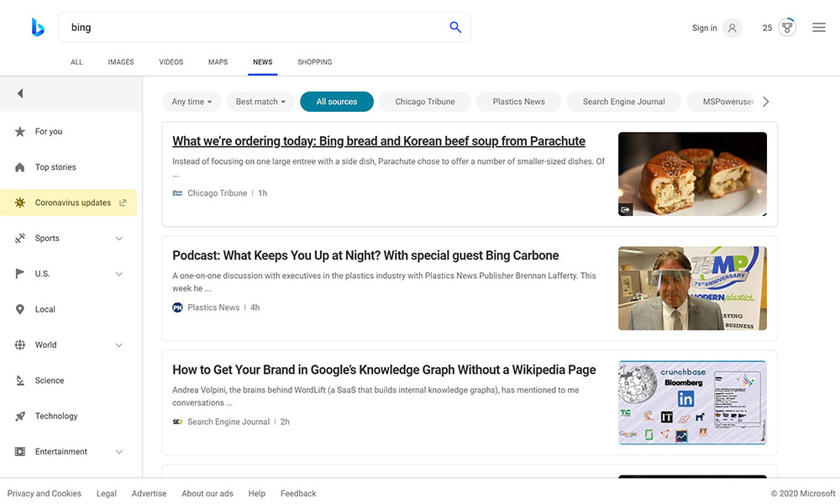The height and width of the screenshot is (504, 840).
Task: Open the Bing bread Parachute headline
Action: 379,141
